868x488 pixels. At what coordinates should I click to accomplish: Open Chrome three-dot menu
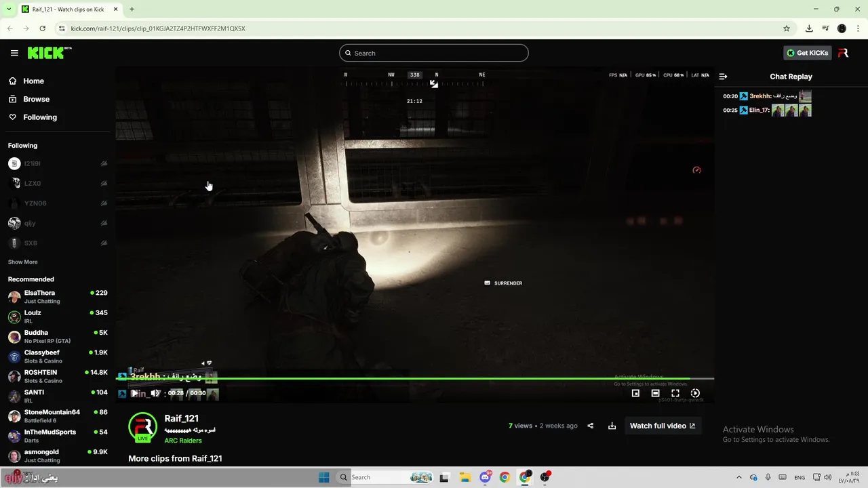(858, 28)
